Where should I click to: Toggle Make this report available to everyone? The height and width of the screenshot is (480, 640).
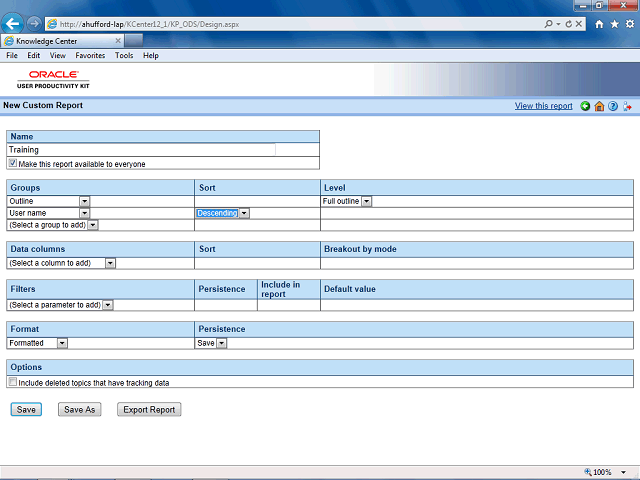pos(13,163)
